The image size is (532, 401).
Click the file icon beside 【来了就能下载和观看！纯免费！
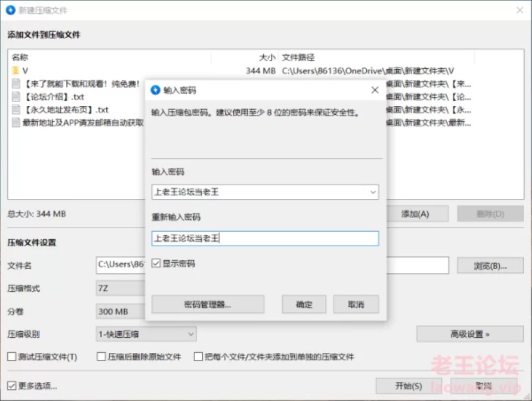point(16,84)
